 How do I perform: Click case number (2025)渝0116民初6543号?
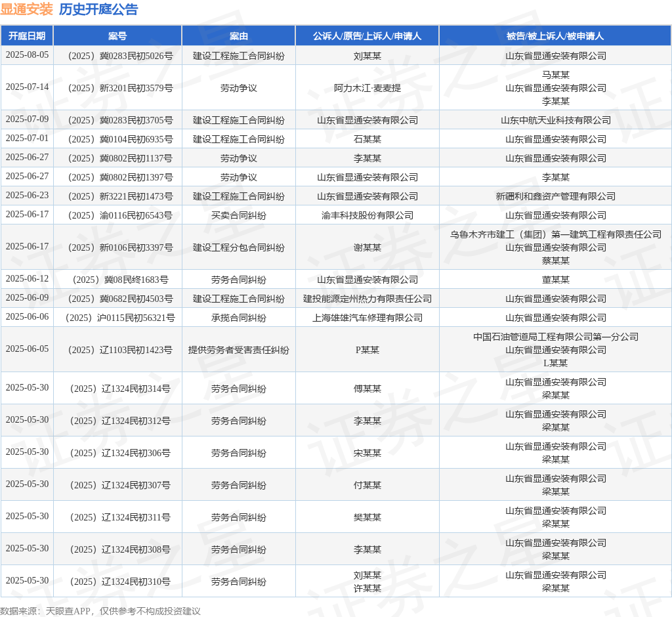(117, 215)
